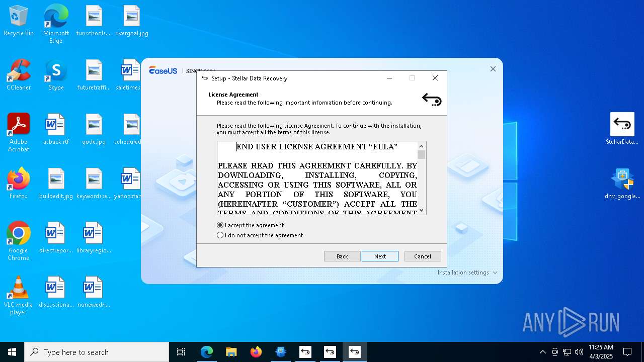Select the funschools image file icon
The image size is (644, 362).
click(94, 21)
